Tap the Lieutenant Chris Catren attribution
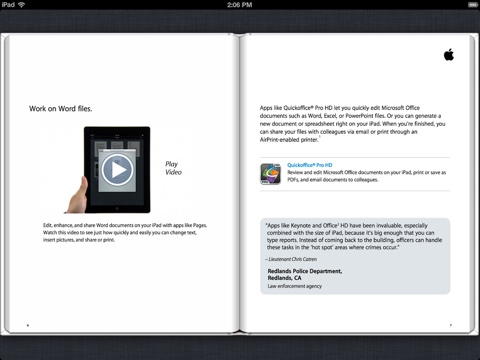 (292, 259)
